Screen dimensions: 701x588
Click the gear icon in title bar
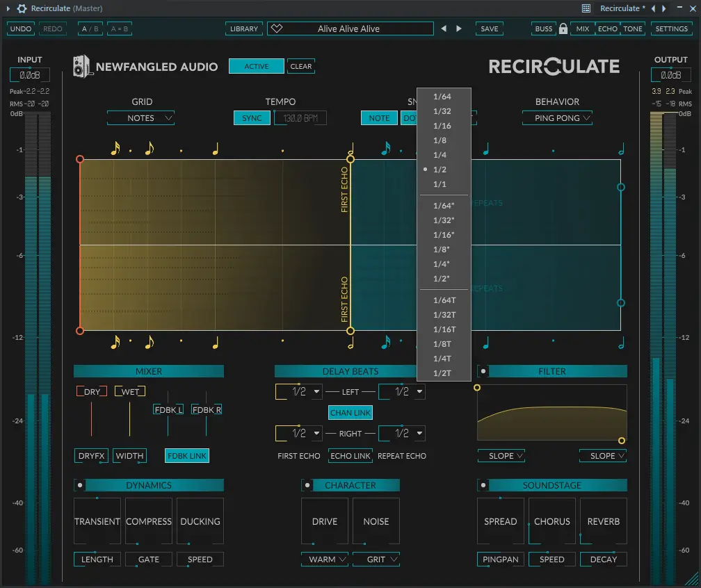pos(22,8)
